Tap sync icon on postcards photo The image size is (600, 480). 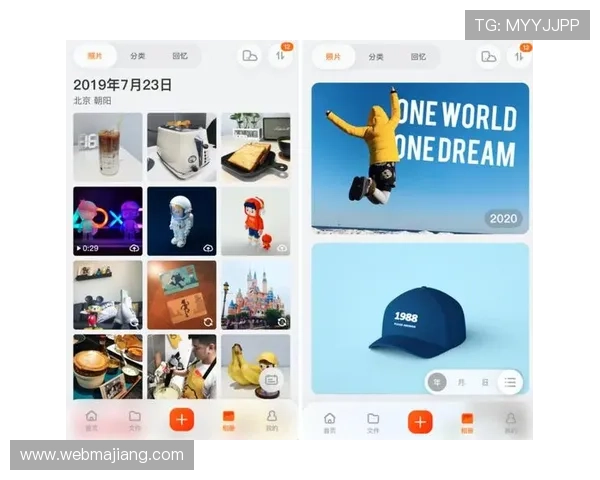pyautogui.click(x=208, y=322)
